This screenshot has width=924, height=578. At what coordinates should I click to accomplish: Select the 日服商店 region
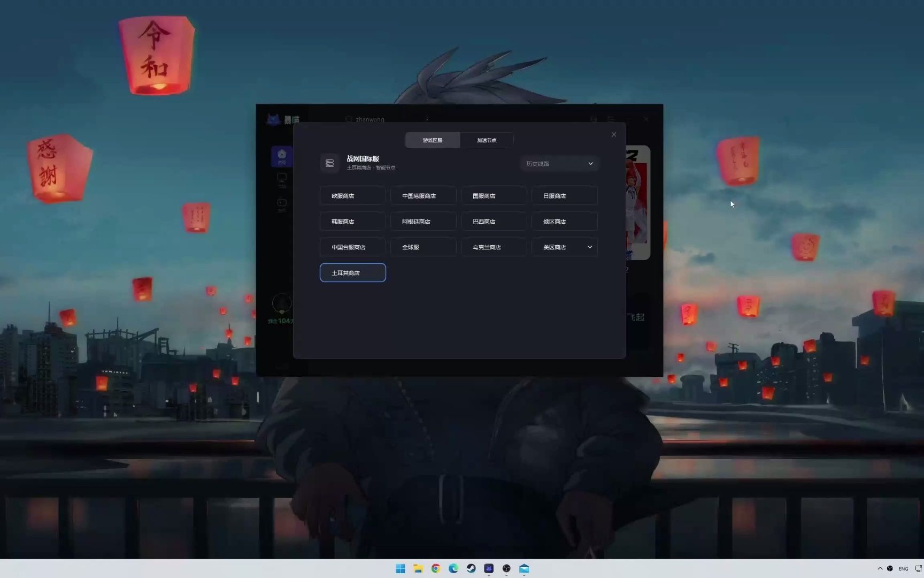pos(565,196)
